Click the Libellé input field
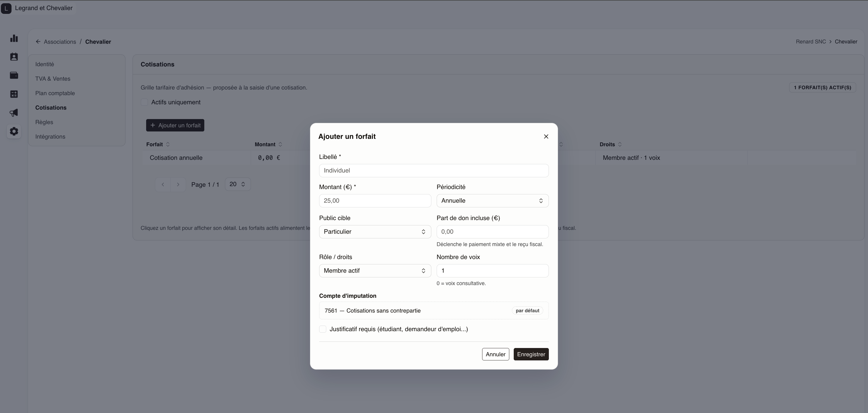This screenshot has height=413, width=868. 434,170
